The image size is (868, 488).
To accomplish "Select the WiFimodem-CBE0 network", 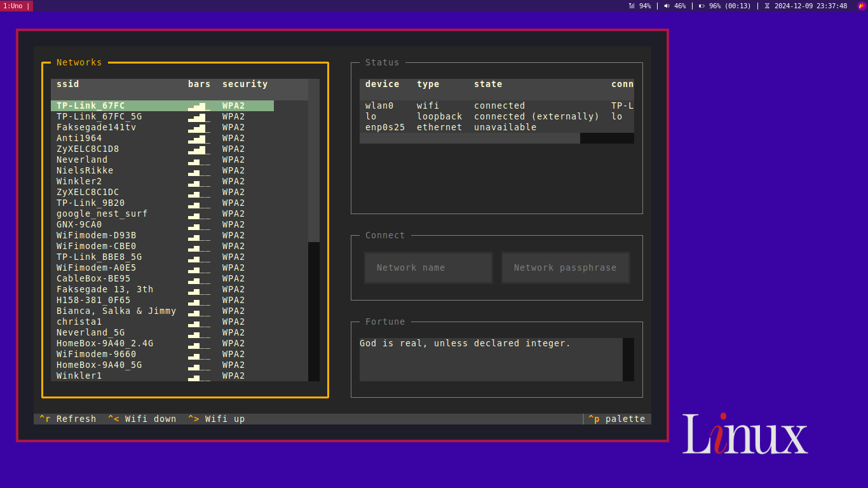I will pyautogui.click(x=162, y=246).
